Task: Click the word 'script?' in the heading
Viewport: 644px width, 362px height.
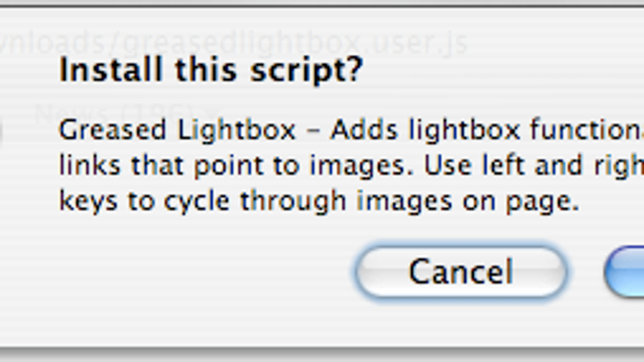Action: (307, 71)
